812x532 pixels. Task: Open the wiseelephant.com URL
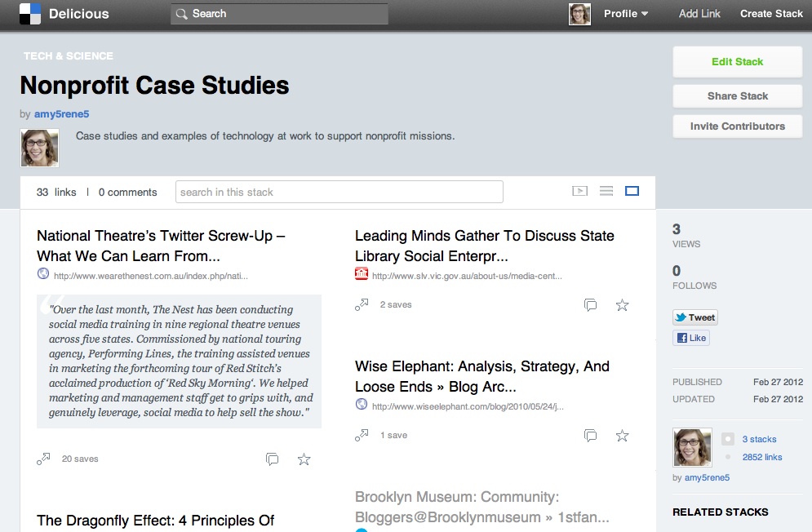[468, 406]
